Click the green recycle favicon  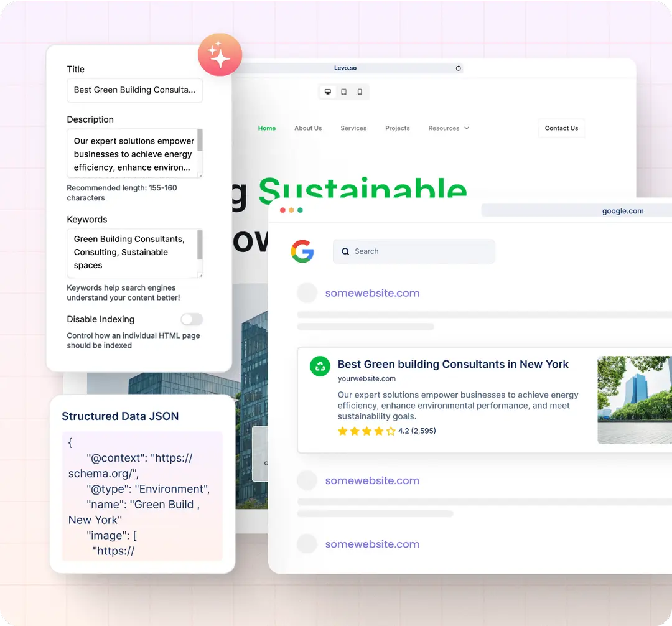tap(320, 367)
